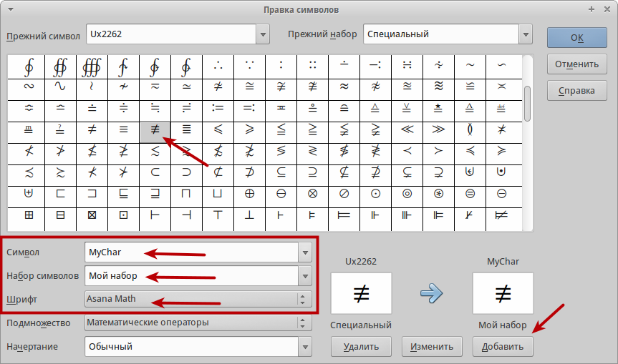Pick the star equals ≛ symbol

tap(439, 107)
